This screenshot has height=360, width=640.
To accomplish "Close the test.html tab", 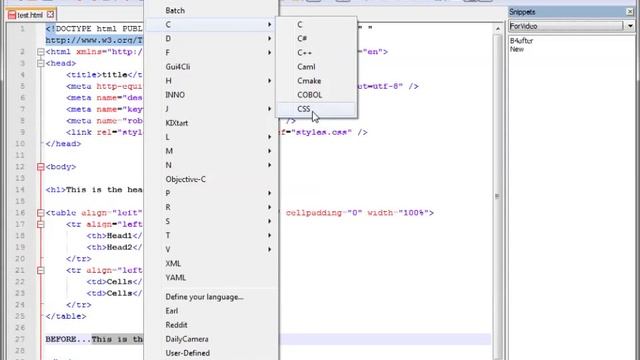I will (50, 15).
